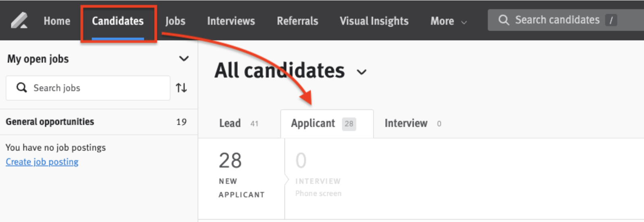644x222 pixels.
Task: Click the sort jobs arrows icon
Action: point(181,88)
